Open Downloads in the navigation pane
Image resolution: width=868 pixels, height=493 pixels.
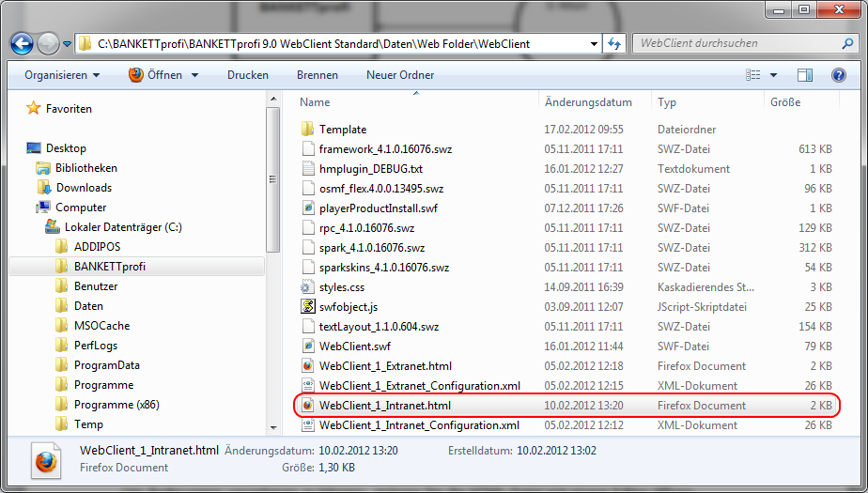pyautogui.click(x=84, y=188)
